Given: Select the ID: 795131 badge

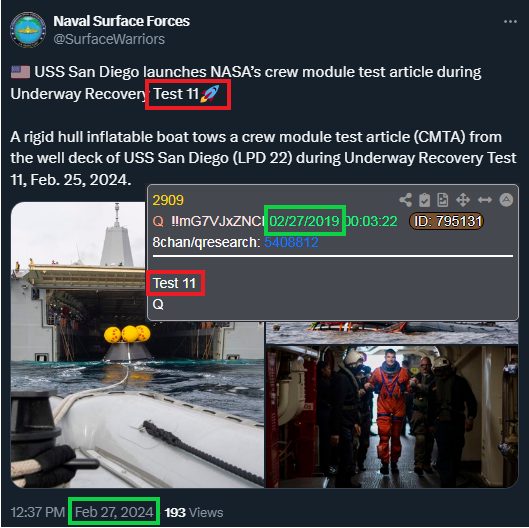Looking at the screenshot, I should tap(446, 221).
